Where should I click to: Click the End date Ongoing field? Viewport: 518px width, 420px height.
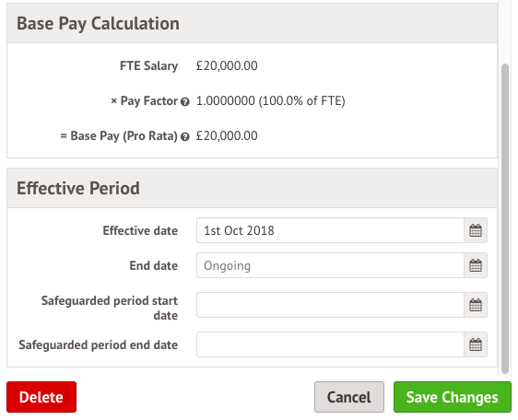pyautogui.click(x=330, y=265)
